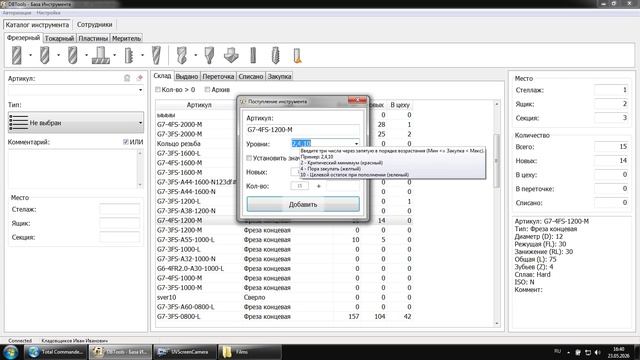This screenshot has height=360, width=640.
Task: Open the Films folder in taskbar
Action: point(250,352)
